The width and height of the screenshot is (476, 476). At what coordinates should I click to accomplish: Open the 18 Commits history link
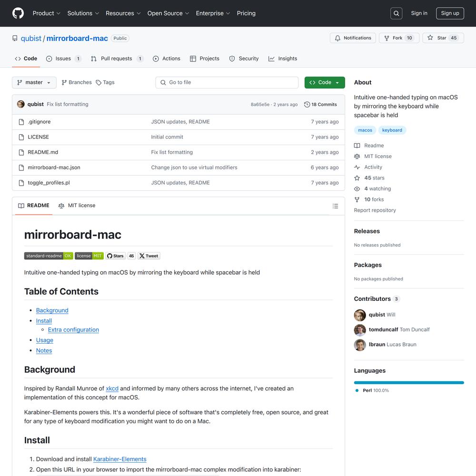(320, 104)
